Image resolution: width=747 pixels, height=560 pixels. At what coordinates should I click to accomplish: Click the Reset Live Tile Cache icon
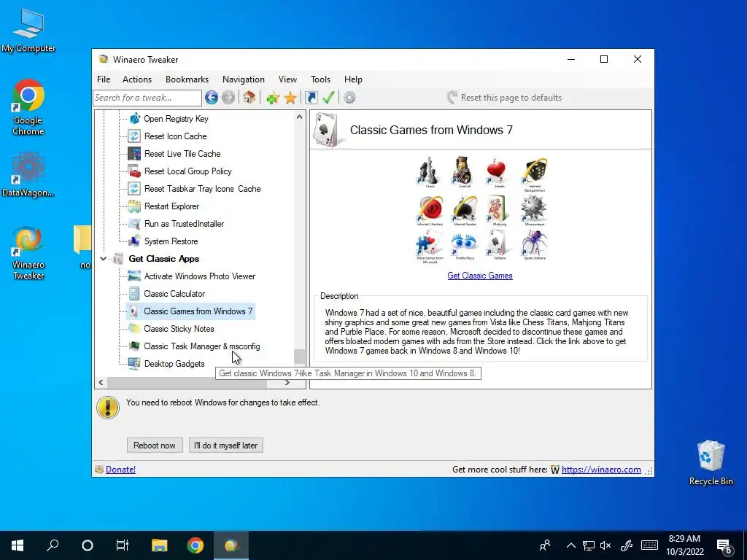pyautogui.click(x=134, y=153)
